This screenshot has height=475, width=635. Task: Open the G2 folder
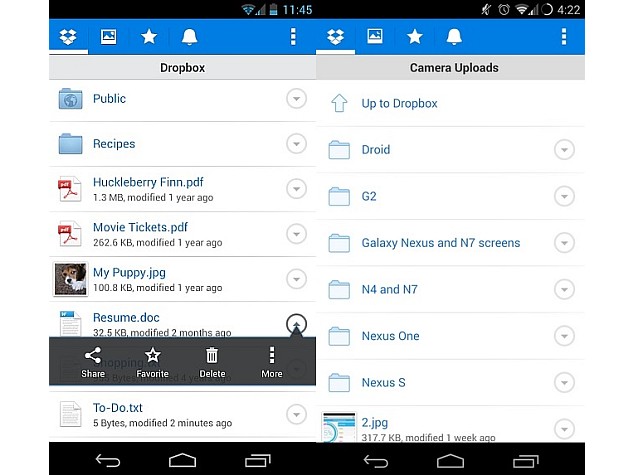pos(450,196)
